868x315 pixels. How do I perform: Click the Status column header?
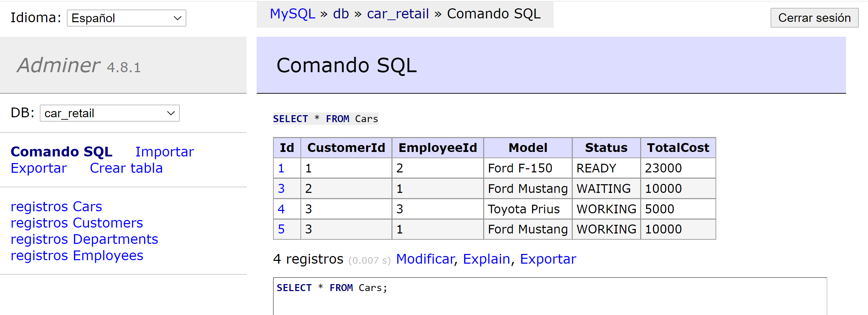point(606,148)
